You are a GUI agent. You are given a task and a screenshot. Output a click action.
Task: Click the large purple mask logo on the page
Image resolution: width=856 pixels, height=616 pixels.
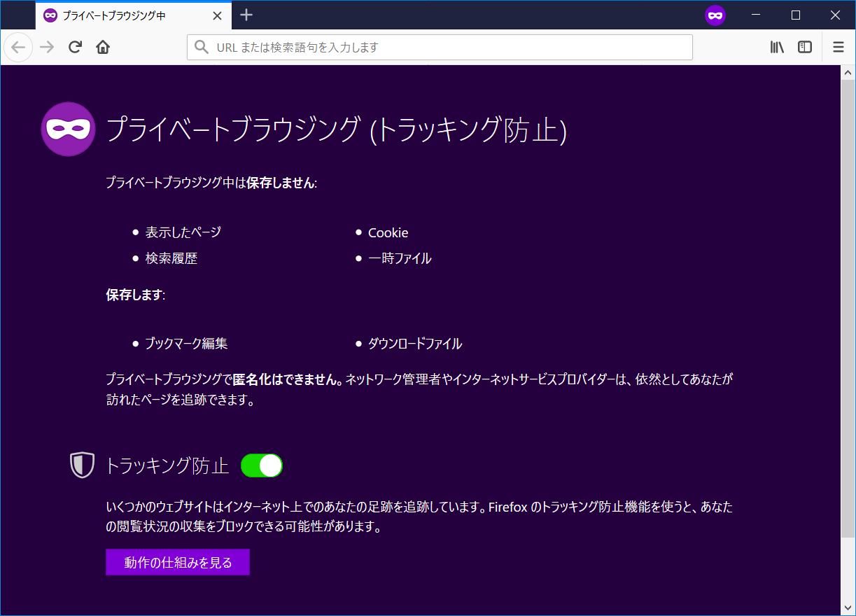[68, 129]
